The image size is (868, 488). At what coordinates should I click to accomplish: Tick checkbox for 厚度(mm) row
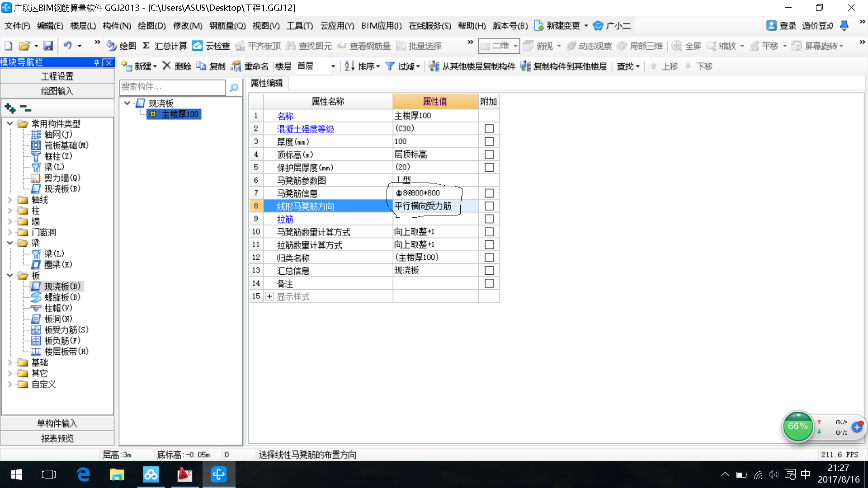click(x=489, y=141)
